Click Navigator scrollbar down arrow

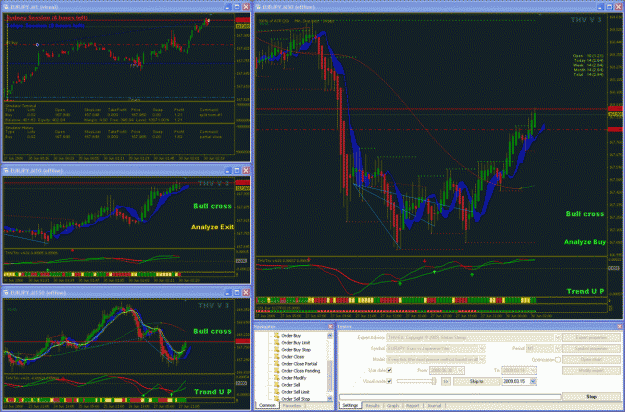(x=330, y=398)
